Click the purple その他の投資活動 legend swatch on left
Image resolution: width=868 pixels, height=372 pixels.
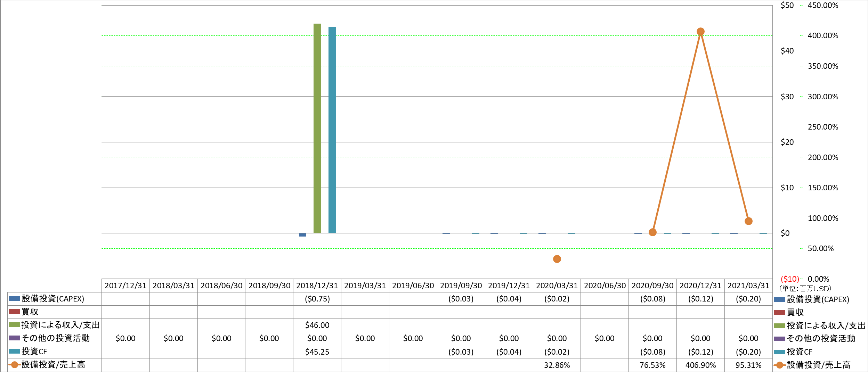(14, 338)
